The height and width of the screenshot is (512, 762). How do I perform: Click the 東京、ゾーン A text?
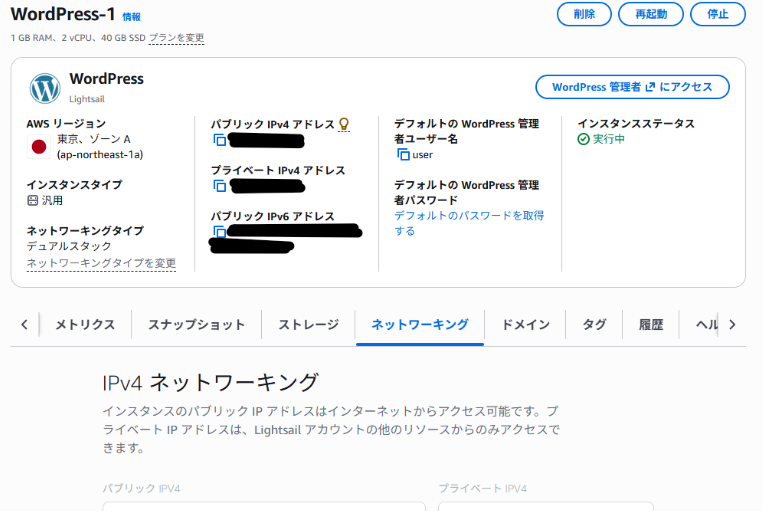(94, 139)
